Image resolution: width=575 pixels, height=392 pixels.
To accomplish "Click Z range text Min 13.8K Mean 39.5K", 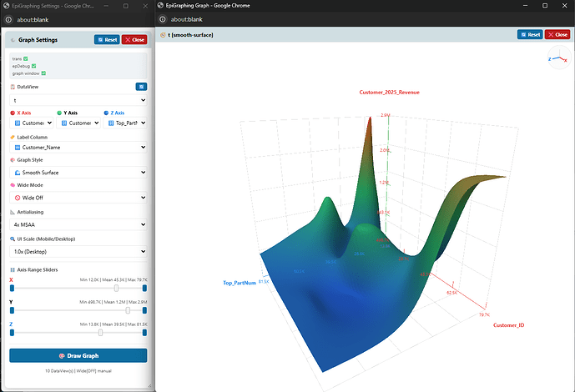I will (113, 324).
